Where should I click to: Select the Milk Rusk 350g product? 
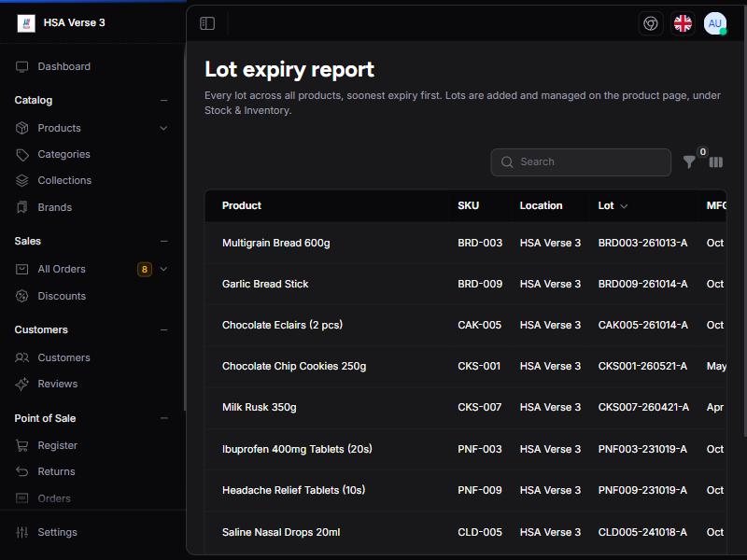point(260,408)
